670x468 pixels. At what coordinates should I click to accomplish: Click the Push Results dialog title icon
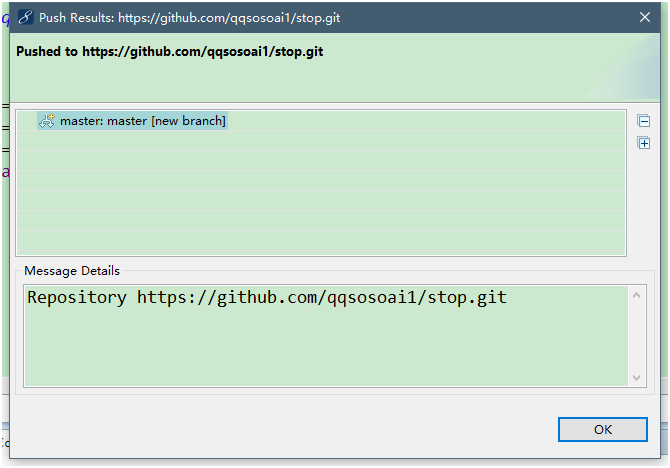pyautogui.click(x=26, y=18)
